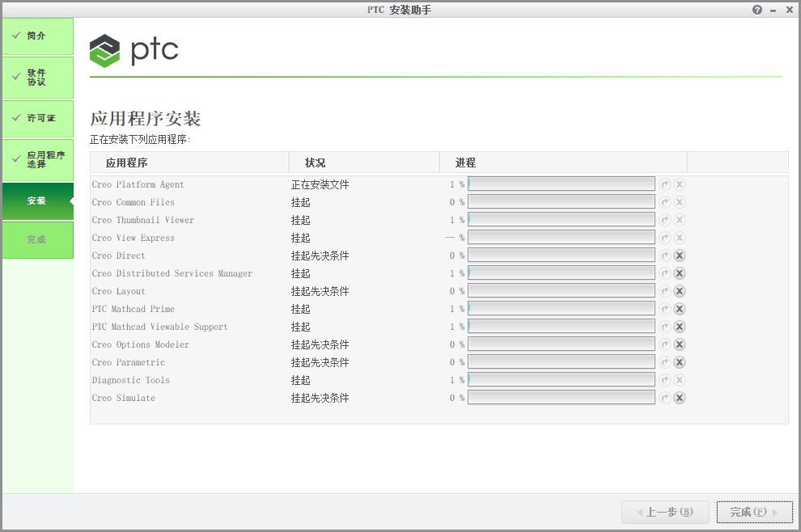Viewport: 801px width, 532px height.
Task: Select the Creo Common Files row name
Action: (x=133, y=203)
